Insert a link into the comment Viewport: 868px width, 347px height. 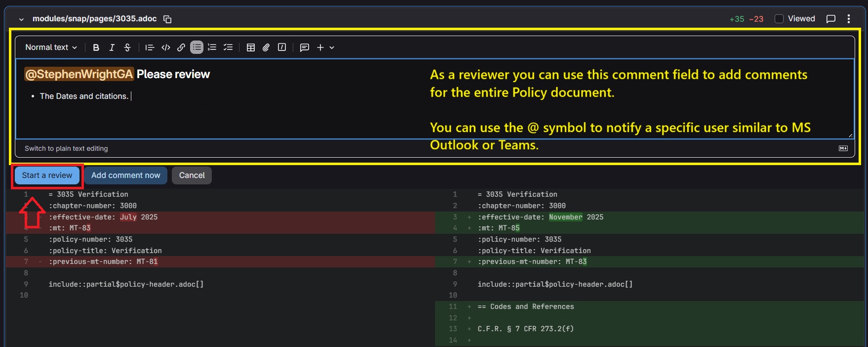[x=181, y=47]
